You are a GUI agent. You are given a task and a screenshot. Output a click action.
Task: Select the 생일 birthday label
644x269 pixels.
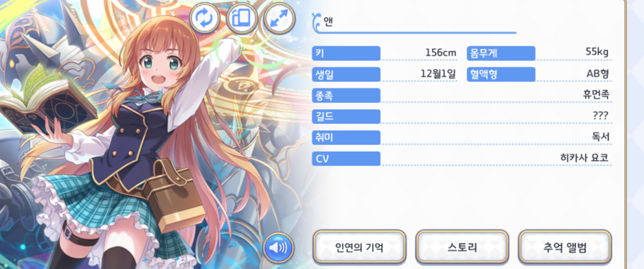coord(346,74)
